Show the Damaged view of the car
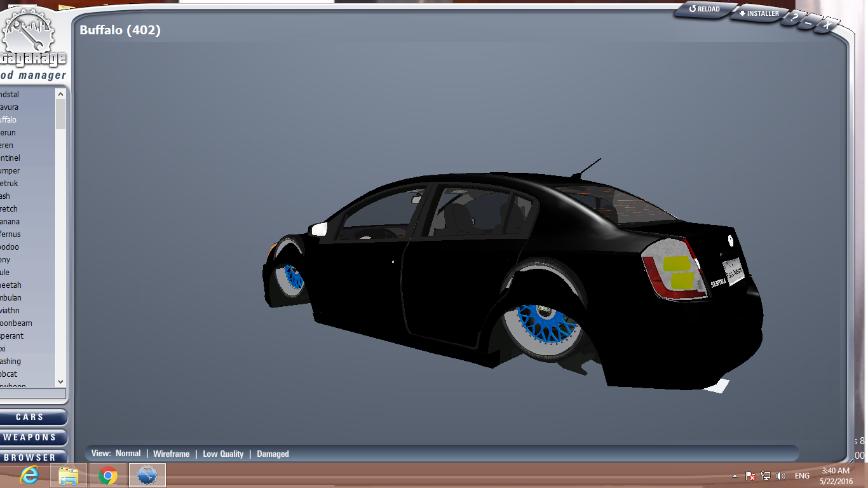 (273, 454)
